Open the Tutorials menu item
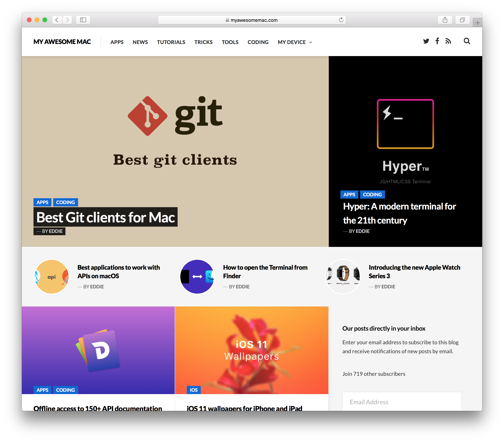Viewport: 504px width, 442px height. [171, 42]
